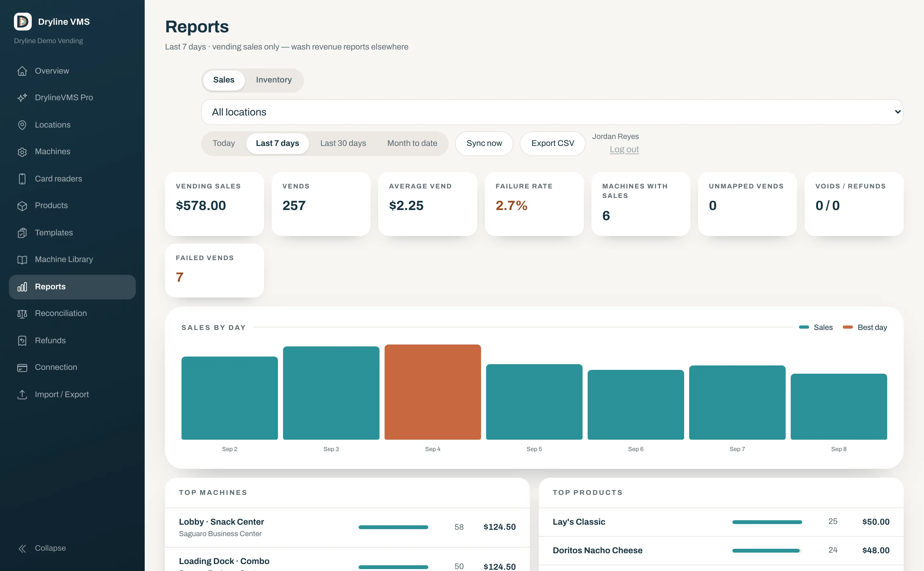Switch to the Sales tab

[224, 80]
